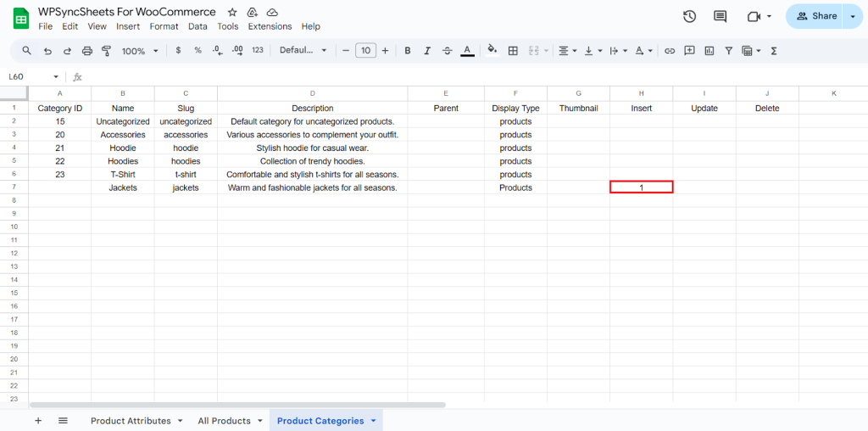Viewport: 868px width, 431px height.
Task: Open the font family dropdown
Action: [303, 50]
